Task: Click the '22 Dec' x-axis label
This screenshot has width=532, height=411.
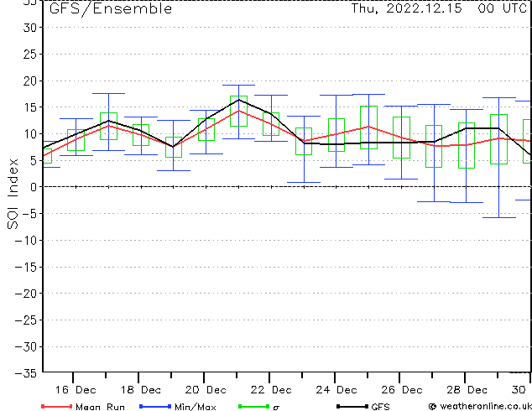Action: pos(271,390)
